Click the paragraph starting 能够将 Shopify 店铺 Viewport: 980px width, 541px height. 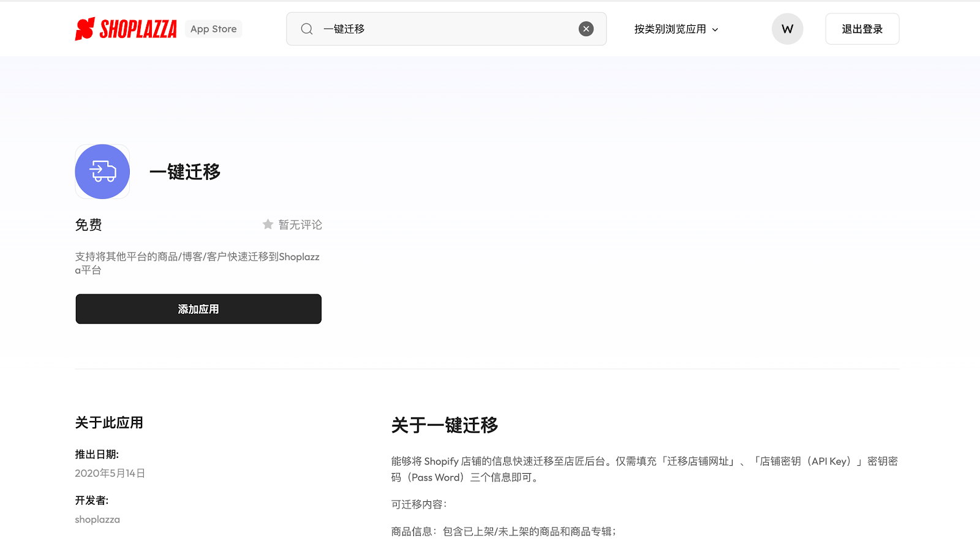(x=644, y=469)
